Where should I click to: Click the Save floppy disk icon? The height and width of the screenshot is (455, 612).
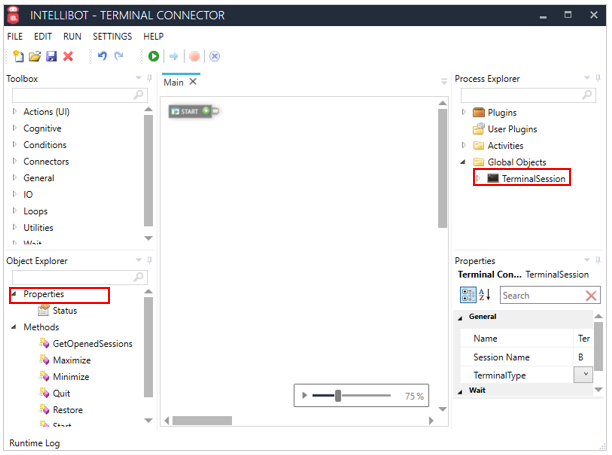[52, 57]
